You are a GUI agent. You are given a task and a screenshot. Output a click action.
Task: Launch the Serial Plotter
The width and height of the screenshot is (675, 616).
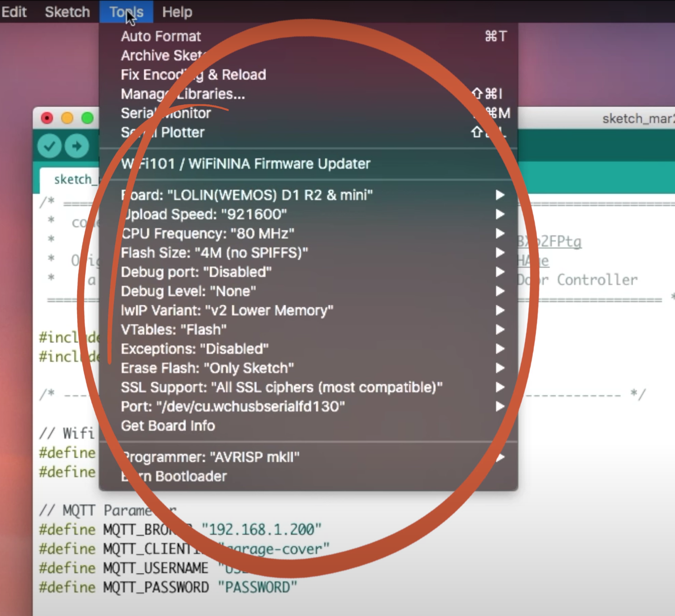(308, 132)
